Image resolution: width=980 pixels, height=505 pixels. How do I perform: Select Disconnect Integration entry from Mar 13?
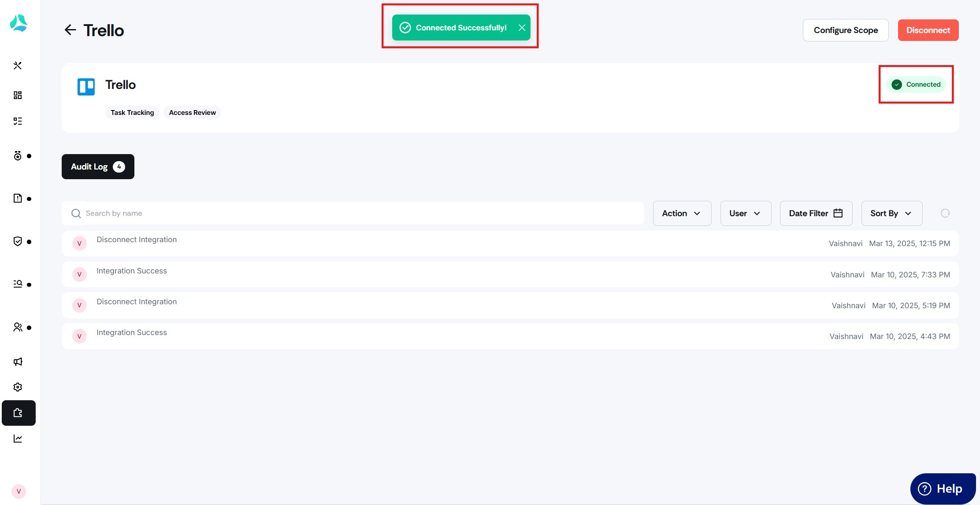point(510,243)
